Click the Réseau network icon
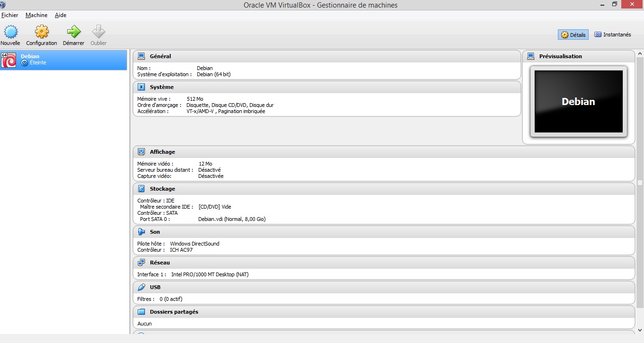 coord(141,263)
